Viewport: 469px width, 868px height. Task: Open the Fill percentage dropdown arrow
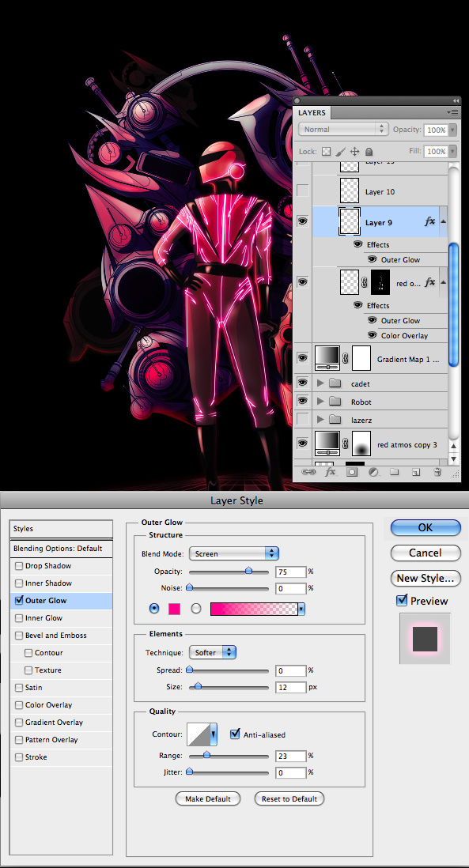coord(452,151)
